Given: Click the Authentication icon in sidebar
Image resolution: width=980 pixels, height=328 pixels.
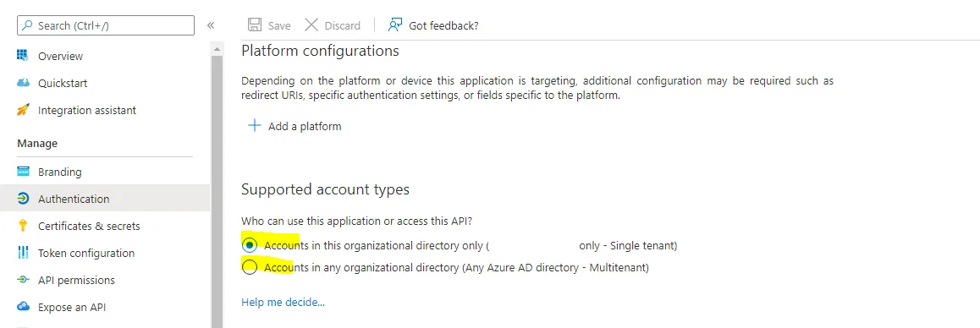Looking at the screenshot, I should [x=23, y=199].
